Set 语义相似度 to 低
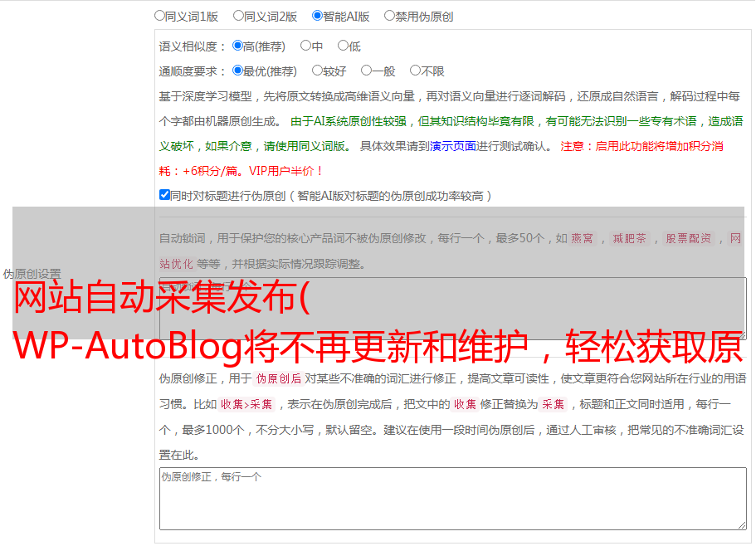Image resolution: width=756 pixels, height=546 pixels. [x=343, y=46]
